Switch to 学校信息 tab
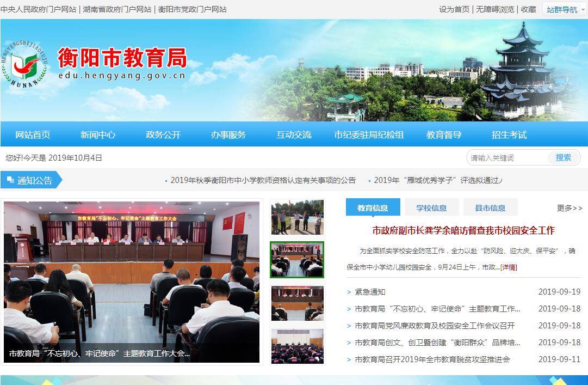 point(432,207)
